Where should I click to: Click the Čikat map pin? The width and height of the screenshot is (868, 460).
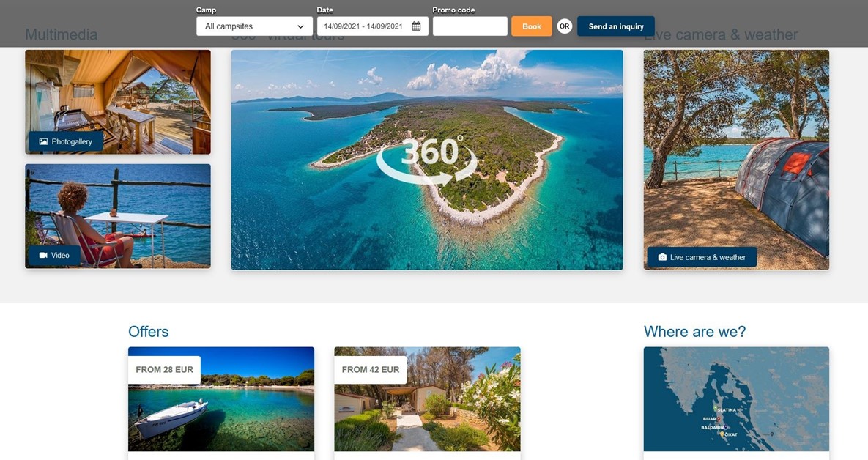(x=722, y=435)
